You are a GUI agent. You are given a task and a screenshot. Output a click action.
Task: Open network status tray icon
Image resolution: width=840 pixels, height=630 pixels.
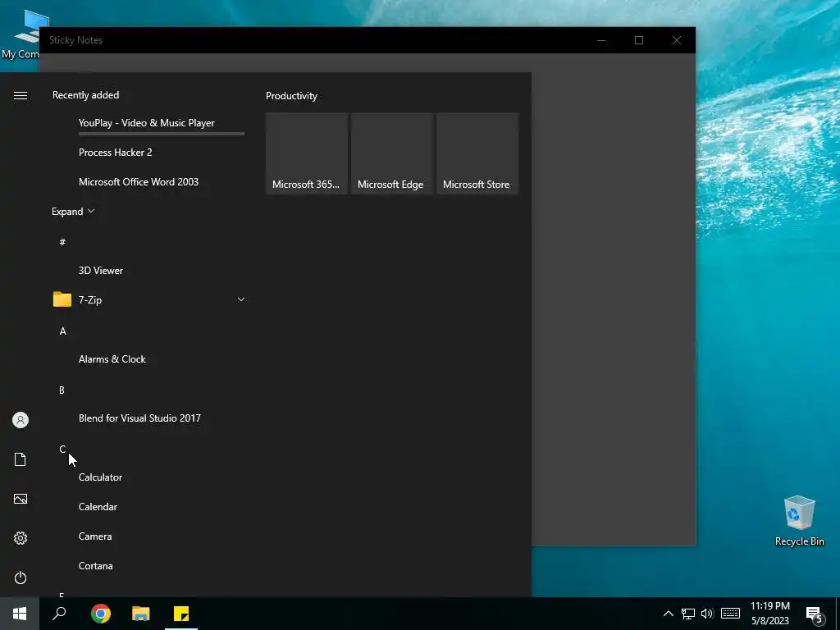tap(688, 614)
